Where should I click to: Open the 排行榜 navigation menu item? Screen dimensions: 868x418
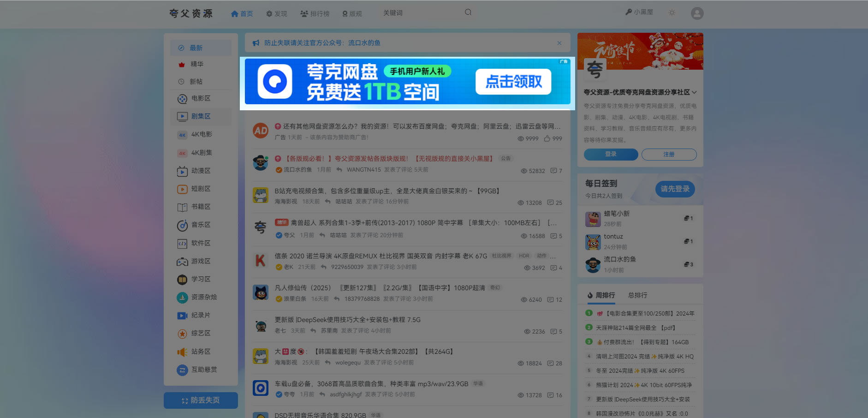315,14
